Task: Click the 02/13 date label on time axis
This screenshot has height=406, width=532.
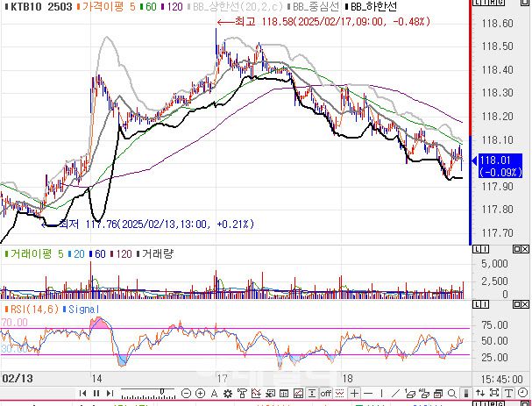Action: pos(16,375)
